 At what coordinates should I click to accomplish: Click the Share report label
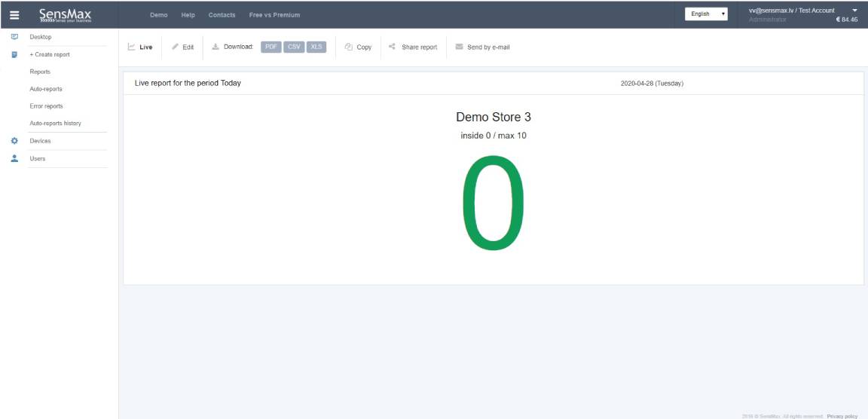pos(419,47)
